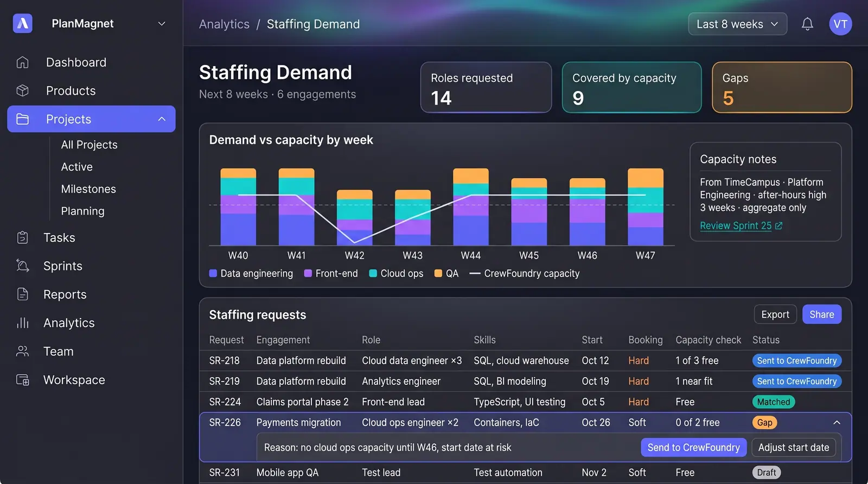
Task: Click the Covered by capacity card
Action: coord(631,87)
